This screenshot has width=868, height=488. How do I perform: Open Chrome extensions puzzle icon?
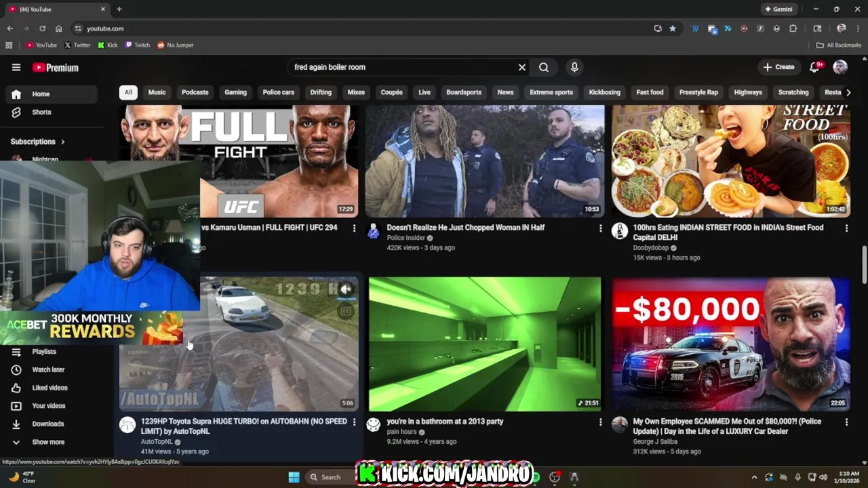click(793, 28)
